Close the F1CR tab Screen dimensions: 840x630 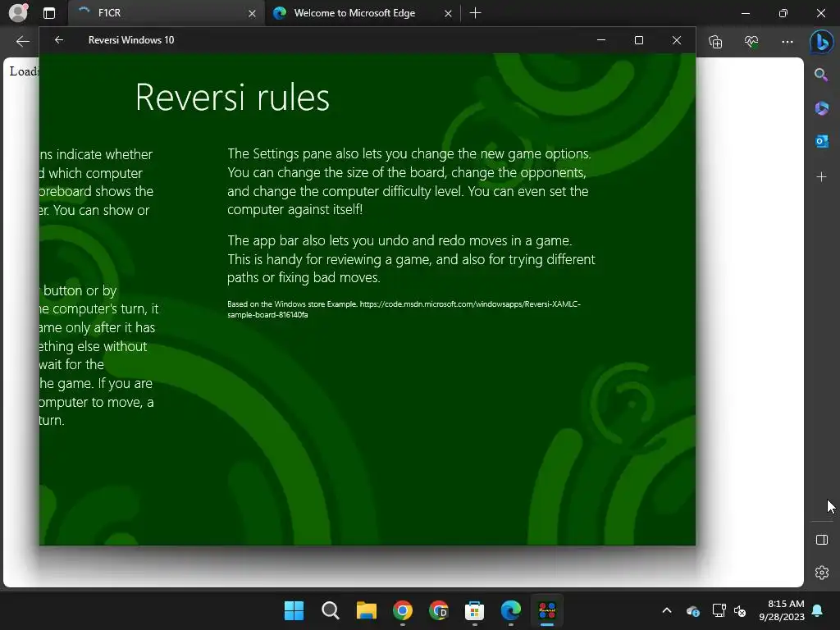252,13
